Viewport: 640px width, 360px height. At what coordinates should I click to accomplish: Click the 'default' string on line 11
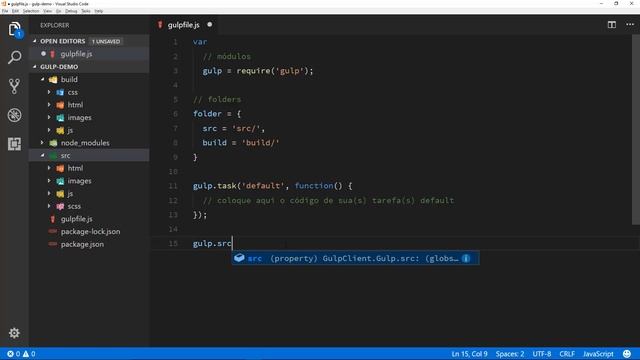tap(263, 186)
